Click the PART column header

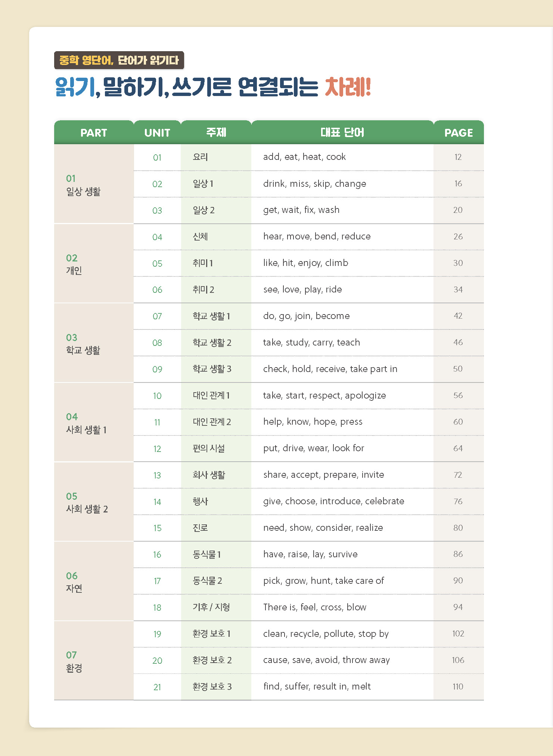[x=94, y=133]
